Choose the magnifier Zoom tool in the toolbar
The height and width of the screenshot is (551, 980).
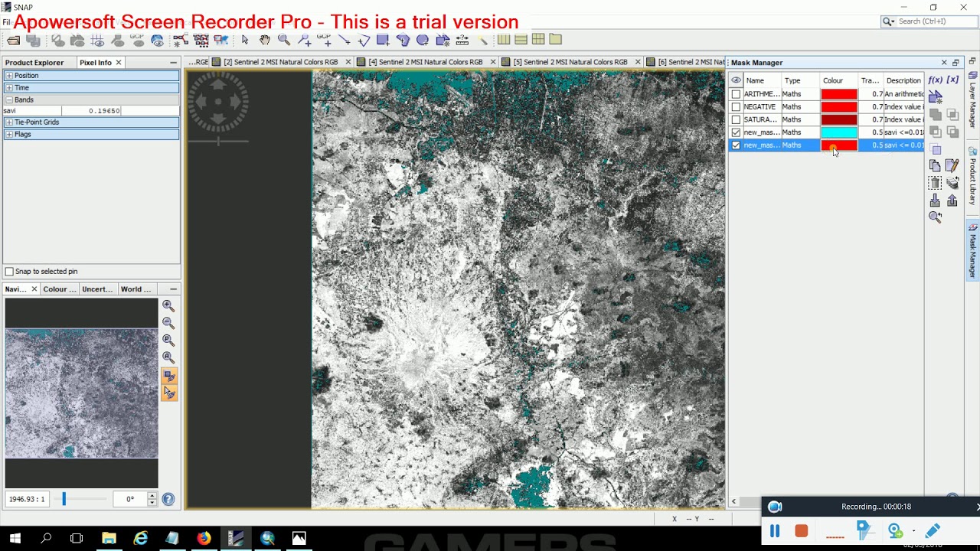click(284, 40)
